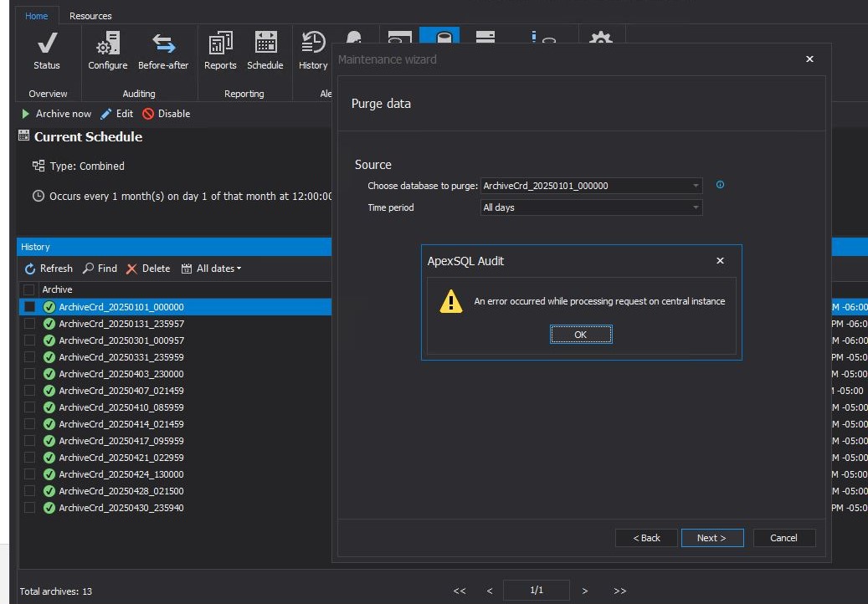This screenshot has width=868, height=604.
Task: Toggle the Archive header select-all checkbox
Action: (x=29, y=289)
